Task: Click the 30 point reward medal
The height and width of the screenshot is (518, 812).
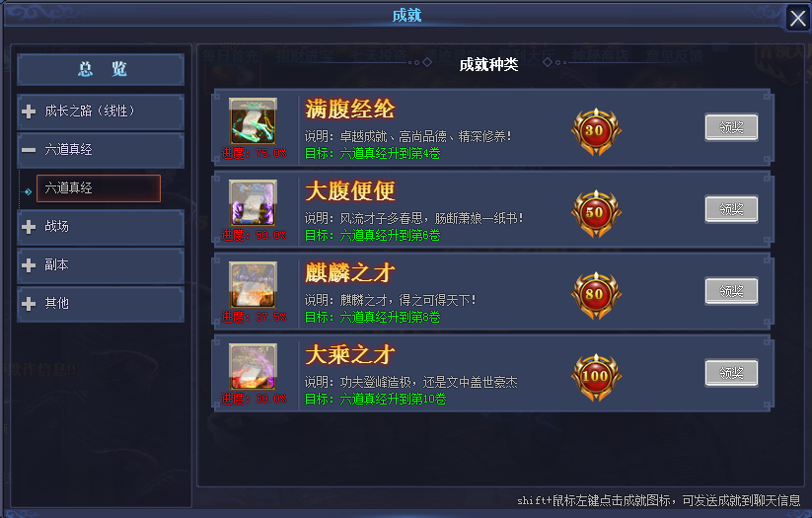Action: point(596,131)
